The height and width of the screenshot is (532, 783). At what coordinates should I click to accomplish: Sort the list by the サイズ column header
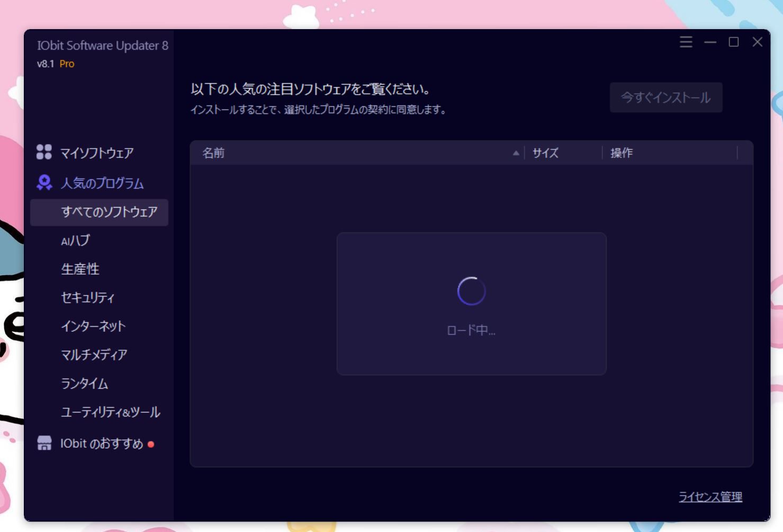point(544,153)
